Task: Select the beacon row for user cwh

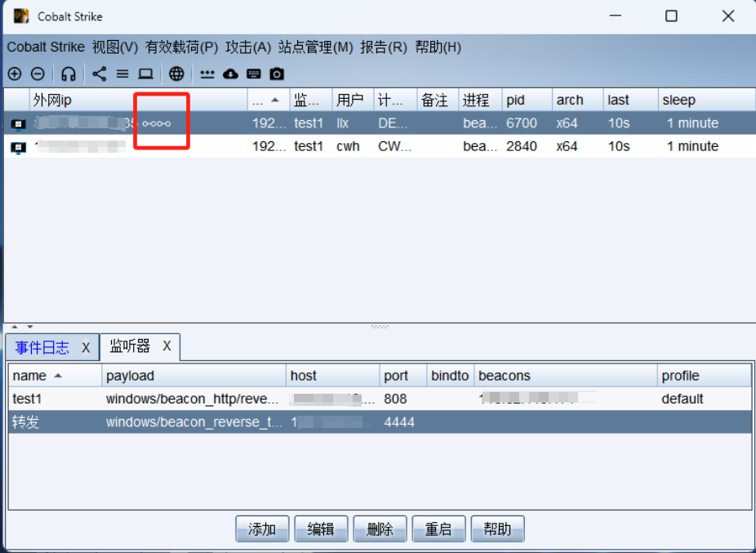Action: pyautogui.click(x=380, y=146)
